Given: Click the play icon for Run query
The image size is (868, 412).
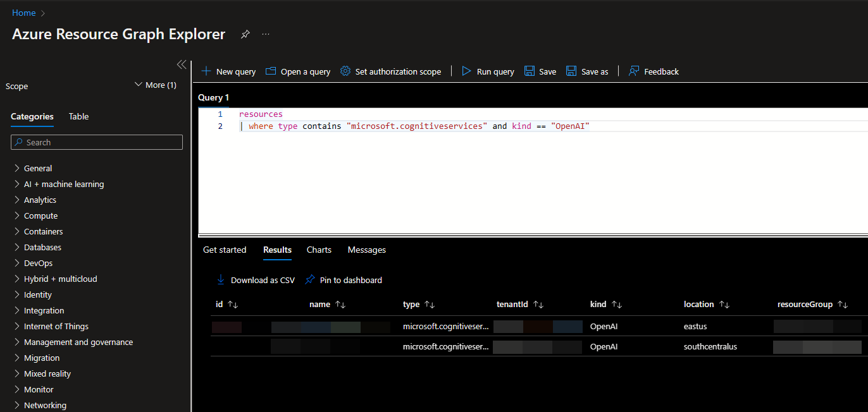Looking at the screenshot, I should (467, 71).
